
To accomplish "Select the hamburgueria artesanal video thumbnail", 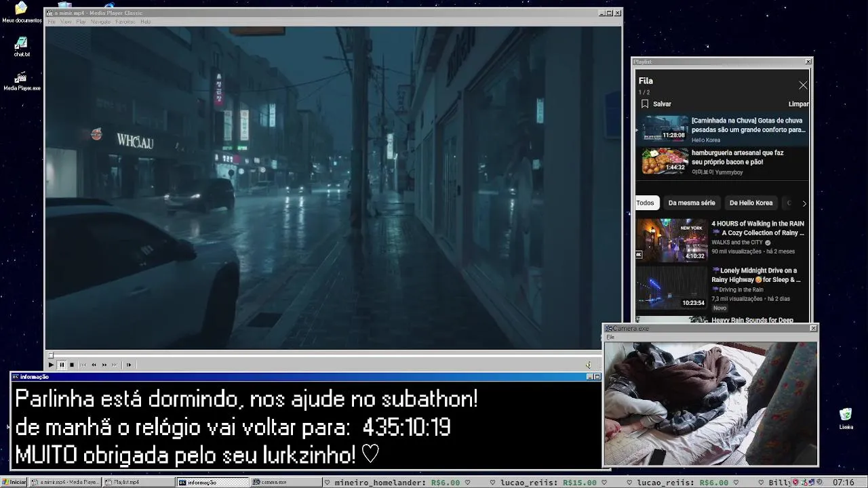I will point(665,161).
